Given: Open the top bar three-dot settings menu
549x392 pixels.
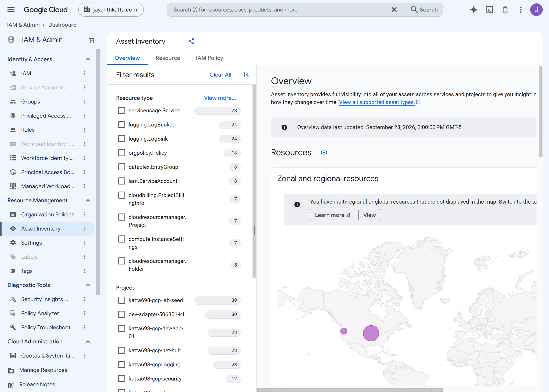Looking at the screenshot, I should (x=521, y=10).
